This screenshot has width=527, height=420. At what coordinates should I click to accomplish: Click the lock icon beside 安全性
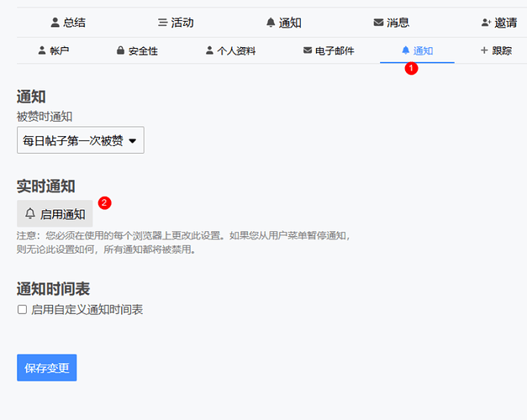pos(121,51)
